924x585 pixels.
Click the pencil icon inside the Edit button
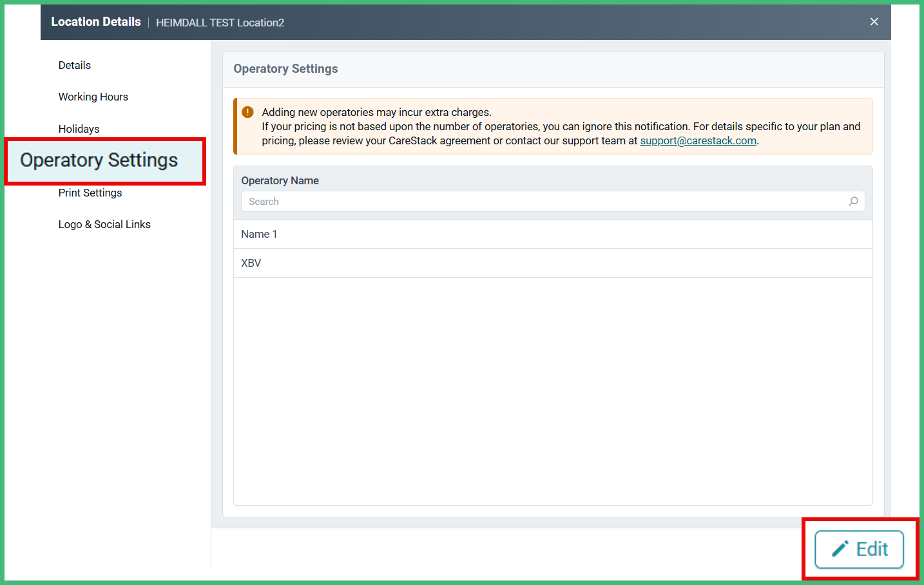[x=840, y=548]
